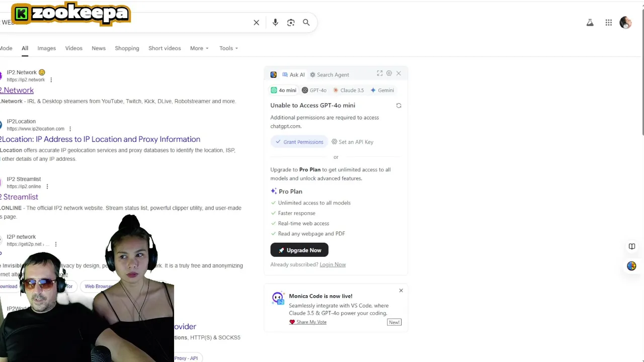Click 'Real-time web access' text
Image resolution: width=644 pixels, height=362 pixels.
click(303, 223)
